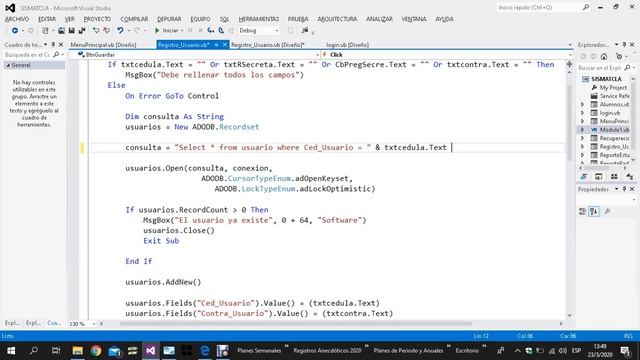The image size is (640, 360).
Task: Click the new project toolbar icon
Action: point(45,31)
